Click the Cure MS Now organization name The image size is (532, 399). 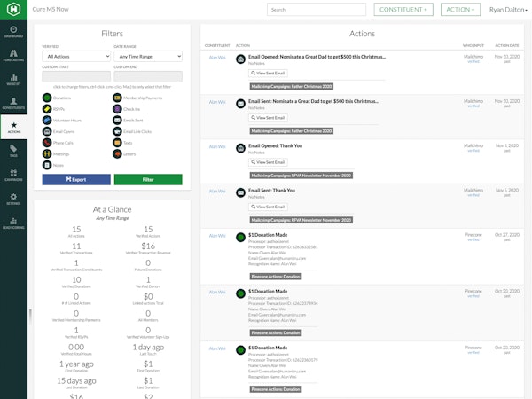coord(51,9)
